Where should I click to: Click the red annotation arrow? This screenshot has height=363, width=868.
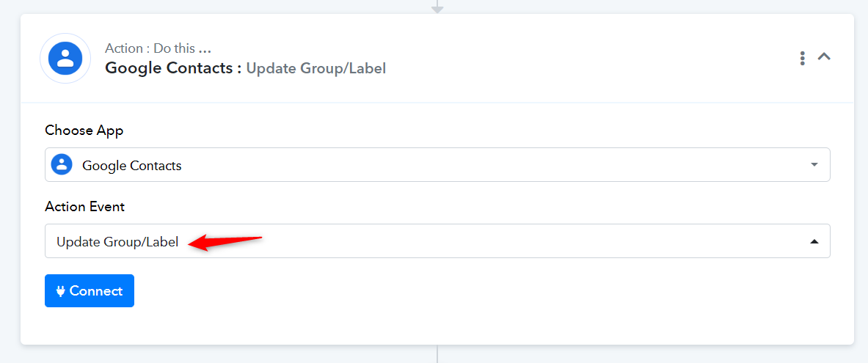[x=225, y=243]
